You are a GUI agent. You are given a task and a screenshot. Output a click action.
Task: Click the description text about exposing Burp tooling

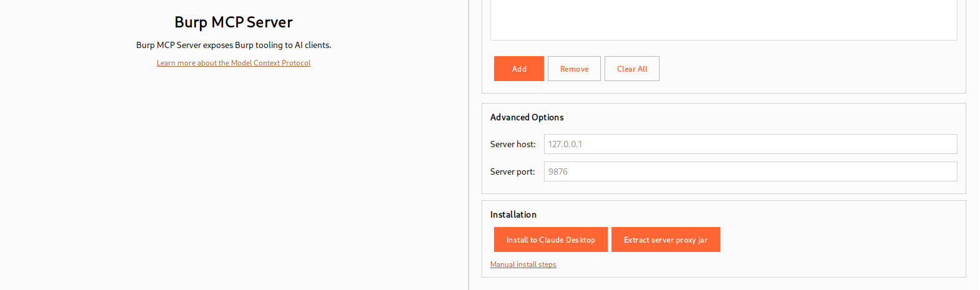(233, 45)
